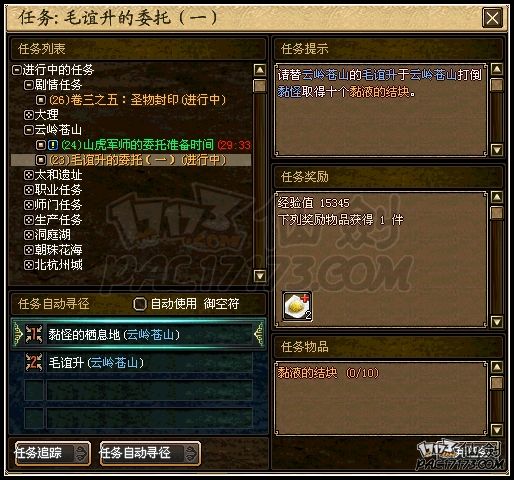Click the number 2 waypoint icon for 毛谊升

(x=34, y=362)
